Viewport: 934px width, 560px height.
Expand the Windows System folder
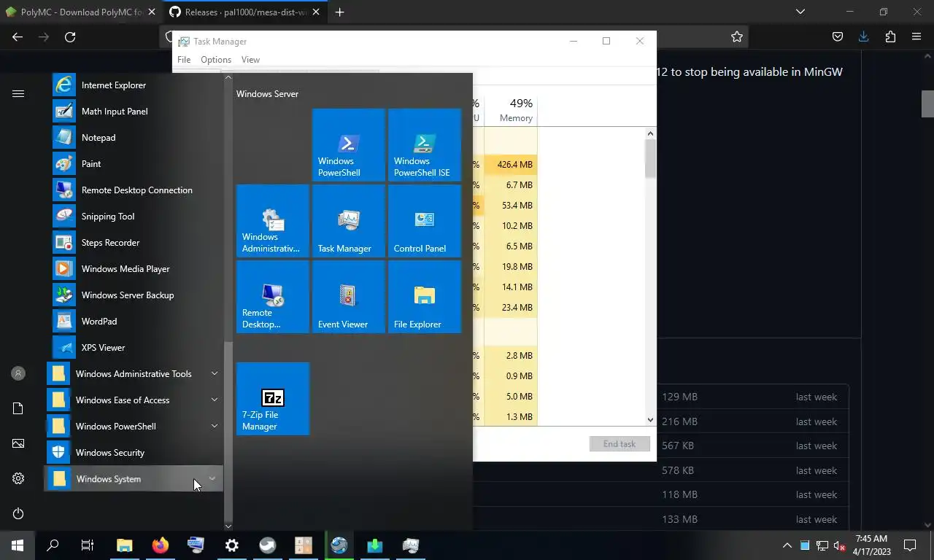[x=135, y=479]
